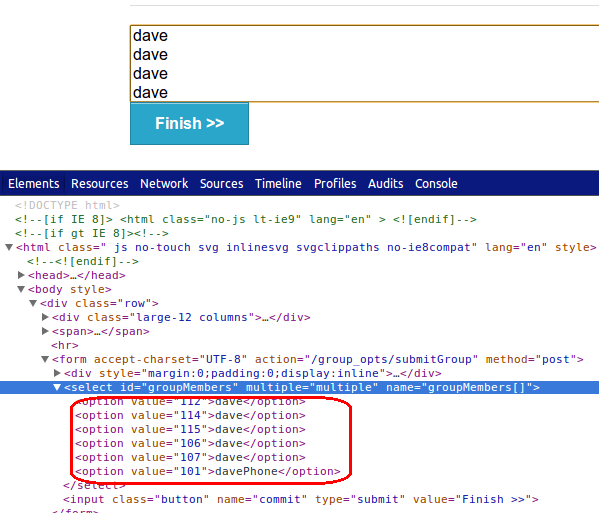
Task: Collapse the div class row node
Action: (x=33, y=303)
